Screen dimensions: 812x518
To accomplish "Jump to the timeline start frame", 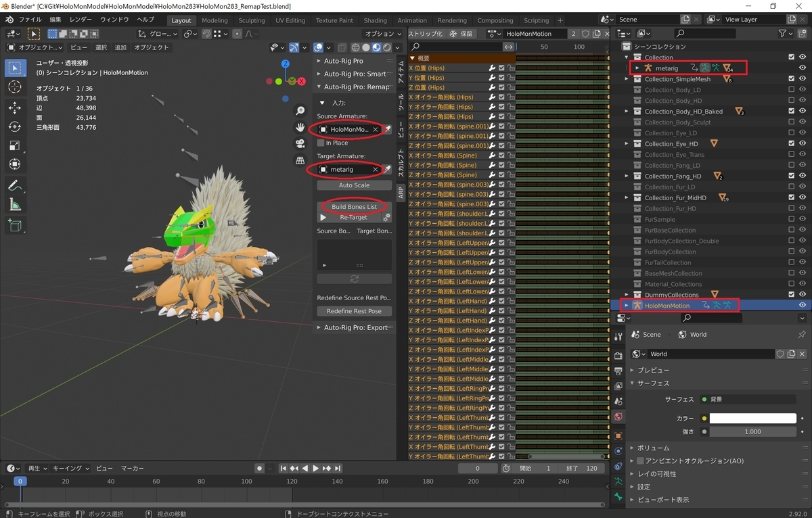I will pos(284,468).
